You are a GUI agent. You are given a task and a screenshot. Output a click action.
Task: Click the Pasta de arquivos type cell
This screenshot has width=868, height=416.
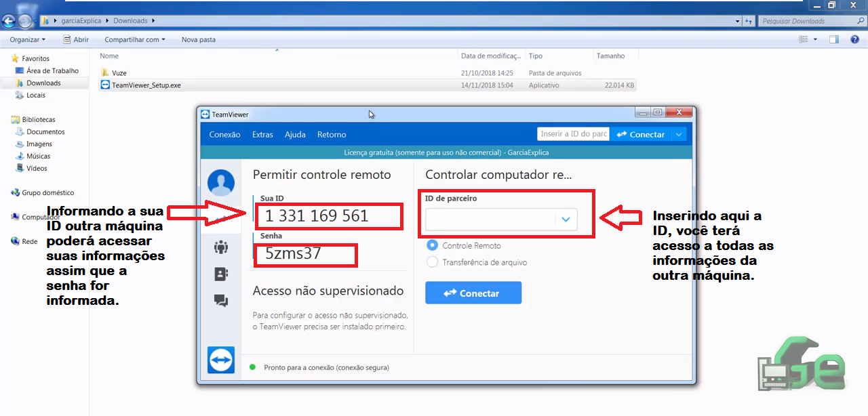[555, 72]
